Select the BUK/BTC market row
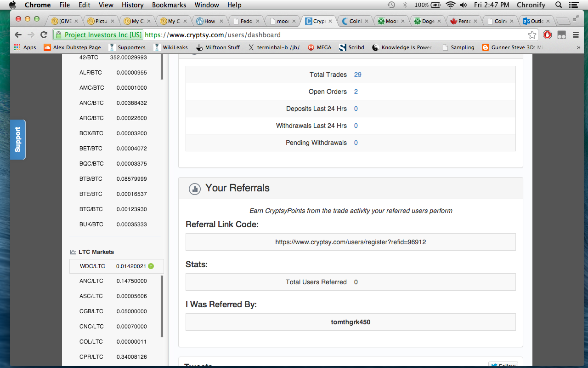 coord(113,224)
